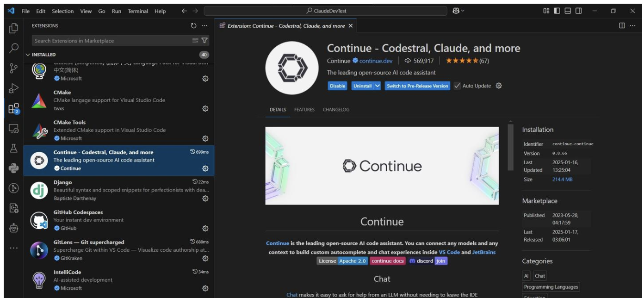
Task: Clear extensions search results icon
Action: coord(195,41)
